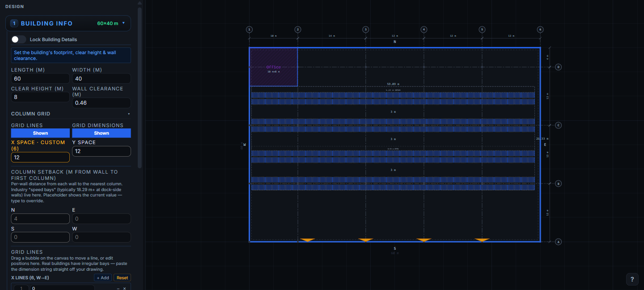The image size is (644, 290).
Task: Click the N wall label on canvas
Action: click(x=394, y=42)
